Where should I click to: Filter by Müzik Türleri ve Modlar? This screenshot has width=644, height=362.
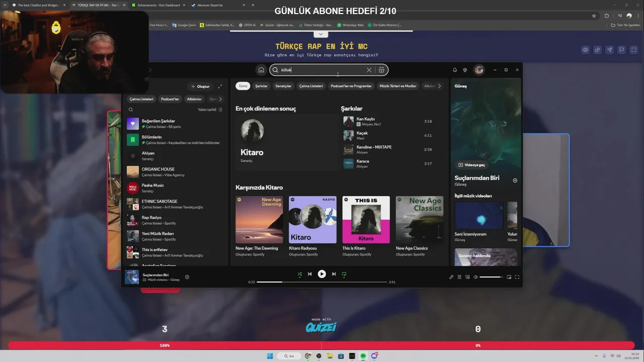398,86
